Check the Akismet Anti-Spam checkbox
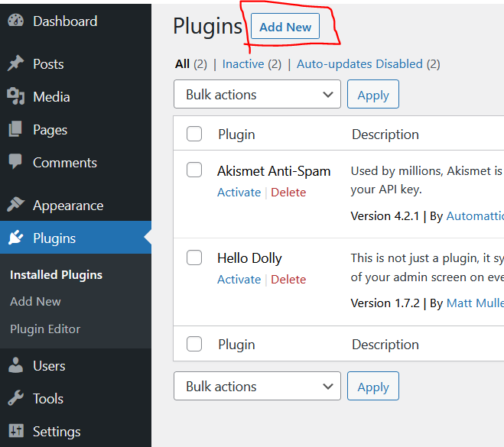The image size is (504, 447). pyautogui.click(x=194, y=170)
